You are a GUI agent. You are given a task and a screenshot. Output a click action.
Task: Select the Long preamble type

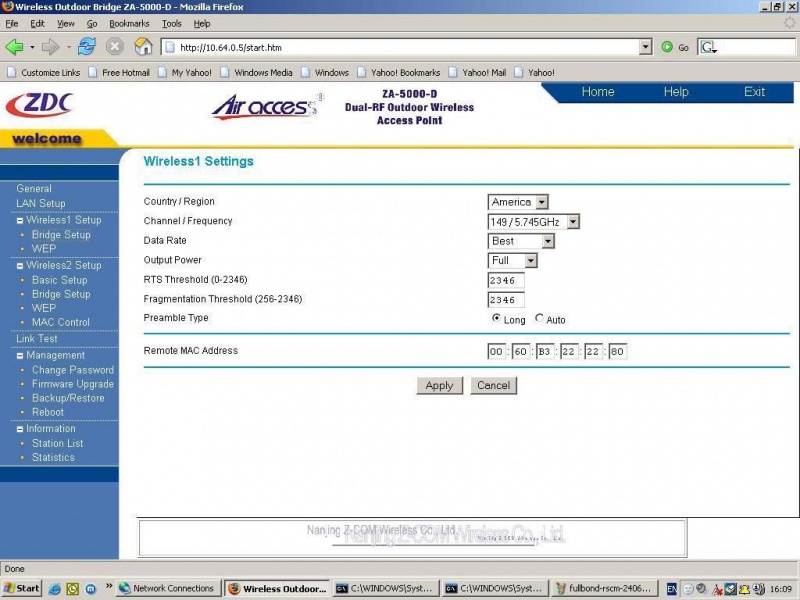[x=495, y=318]
